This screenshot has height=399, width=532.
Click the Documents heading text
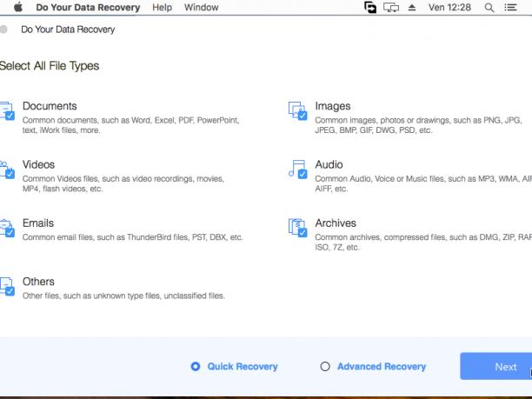pyautogui.click(x=50, y=106)
